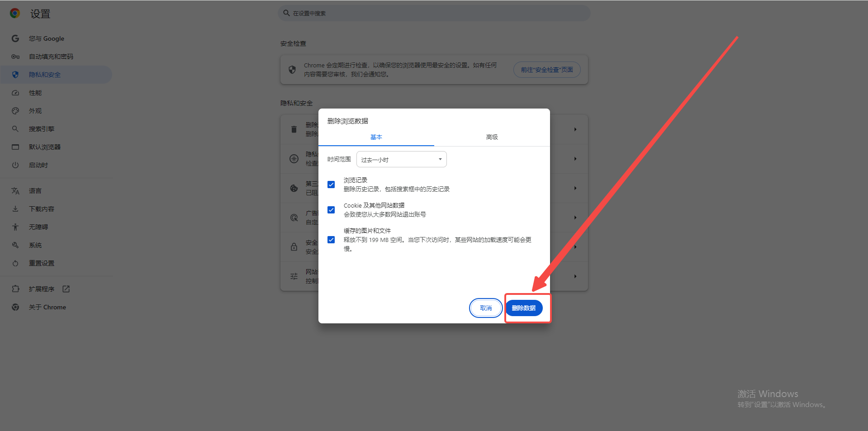868x431 pixels.
Task: Click the Chrome logo icon beside 设置
Action: click(x=15, y=14)
